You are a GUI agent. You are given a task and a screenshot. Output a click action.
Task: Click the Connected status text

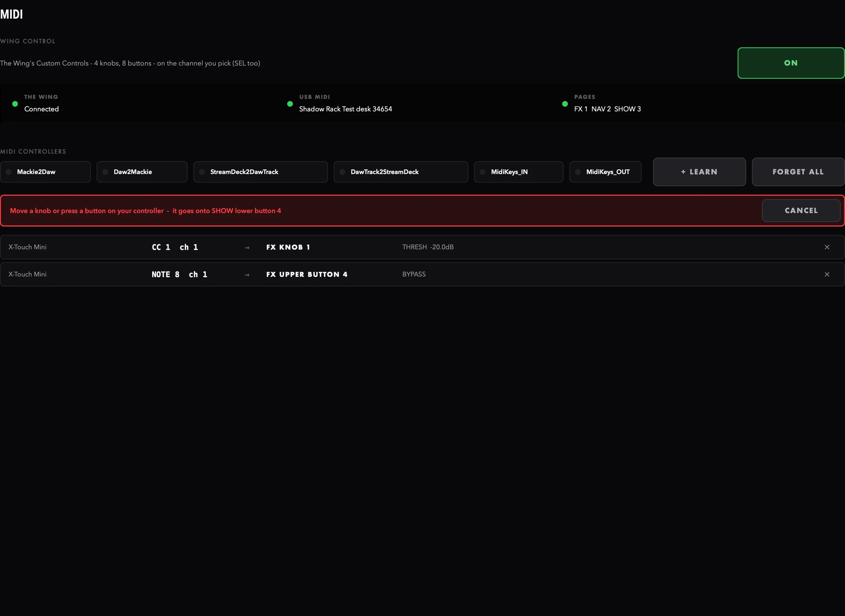pos(42,109)
